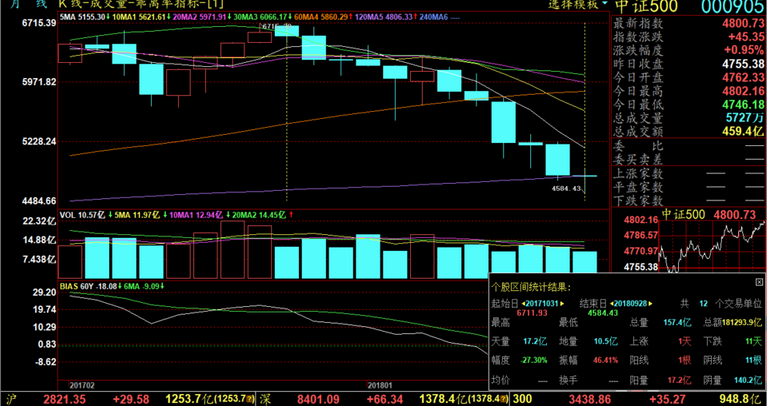Click the 总成交额 value 459.4亿
The image size is (768, 406).
743,131
